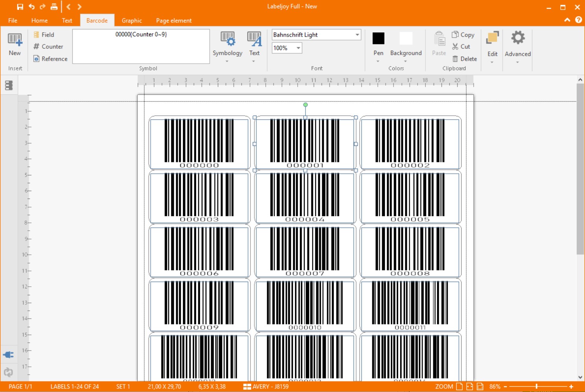Screen dimensions: 585x392
Task: Insert a Field into the barcode
Action: (44, 35)
